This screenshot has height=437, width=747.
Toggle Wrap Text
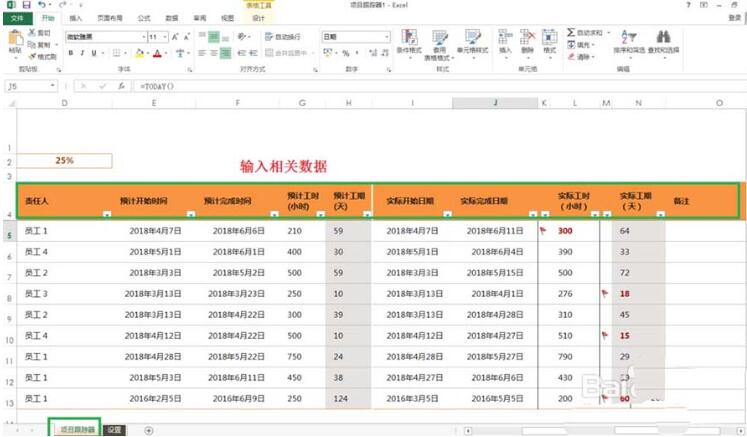(283, 37)
